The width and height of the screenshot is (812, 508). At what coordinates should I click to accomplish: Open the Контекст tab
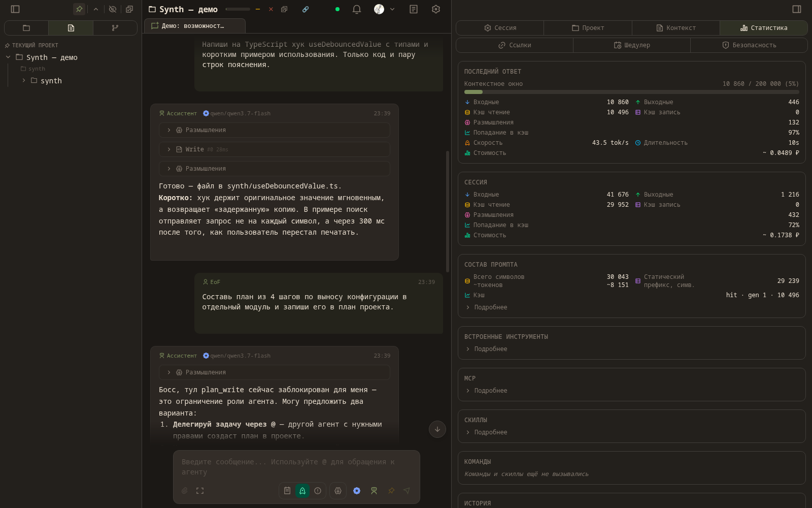coord(676,28)
